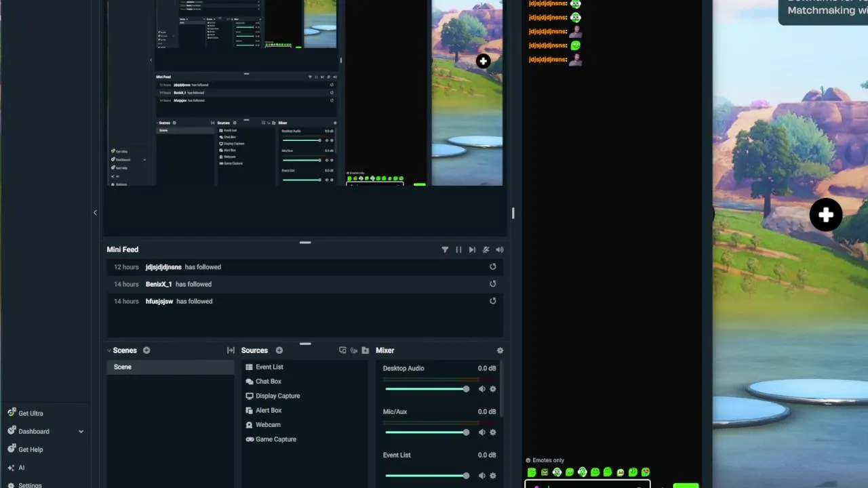This screenshot has width=868, height=488.
Task: Open Desktop Audio channel settings gear
Action: tap(493, 389)
